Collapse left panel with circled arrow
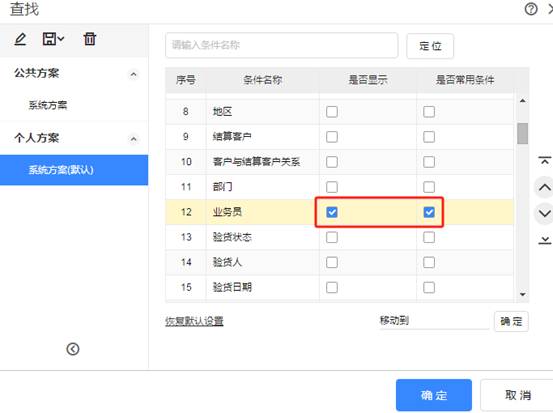 click(73, 349)
